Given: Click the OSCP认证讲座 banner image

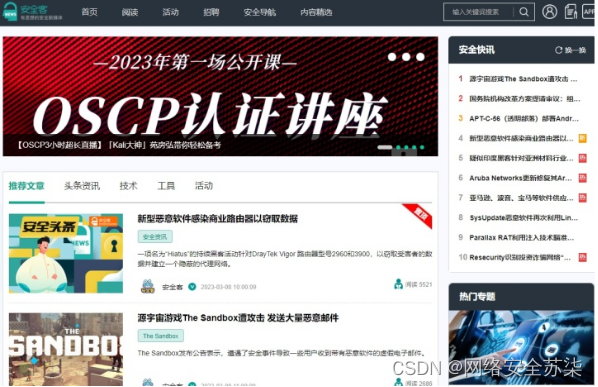Looking at the screenshot, I should [x=220, y=96].
